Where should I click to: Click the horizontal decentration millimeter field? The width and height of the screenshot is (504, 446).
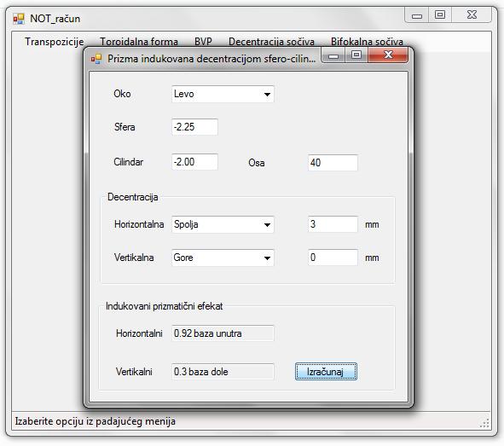[333, 224]
